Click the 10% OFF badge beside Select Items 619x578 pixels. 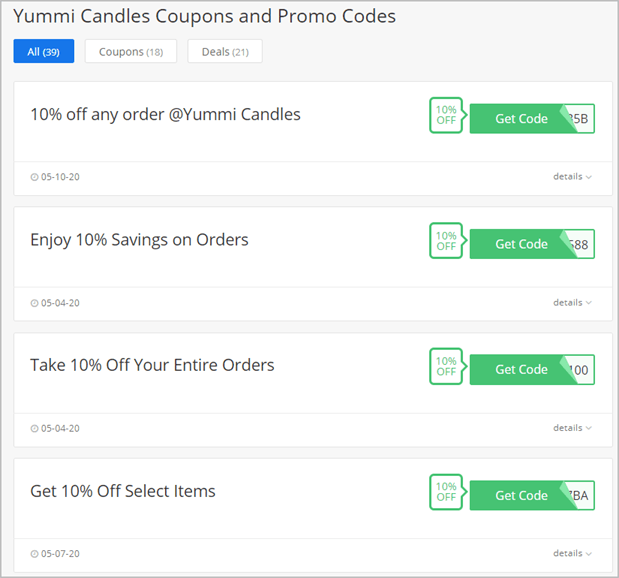click(x=446, y=492)
